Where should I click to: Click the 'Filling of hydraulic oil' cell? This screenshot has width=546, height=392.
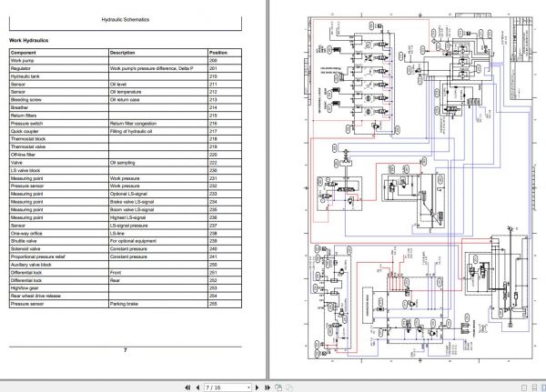pos(158,131)
